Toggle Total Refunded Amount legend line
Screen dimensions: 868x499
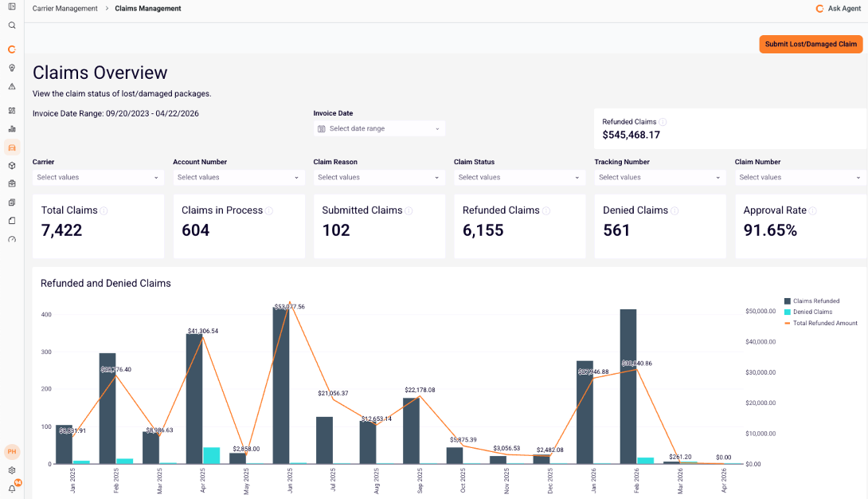pos(820,323)
